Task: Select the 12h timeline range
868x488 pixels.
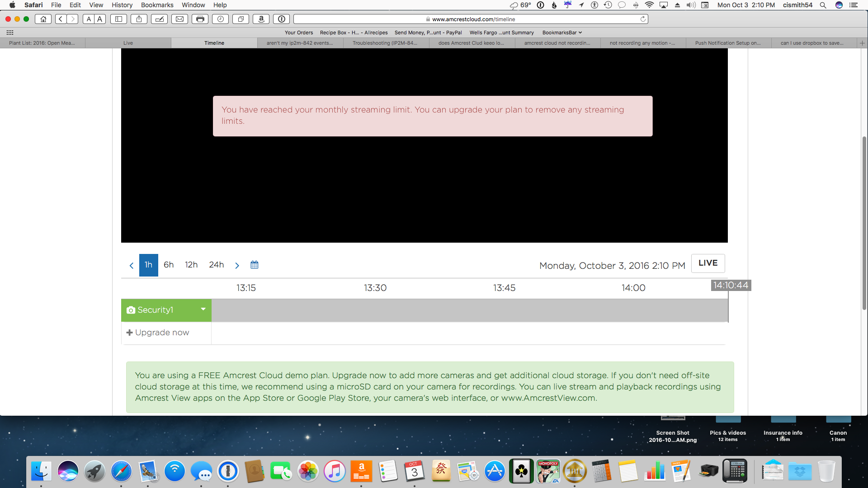Action: pos(191,265)
